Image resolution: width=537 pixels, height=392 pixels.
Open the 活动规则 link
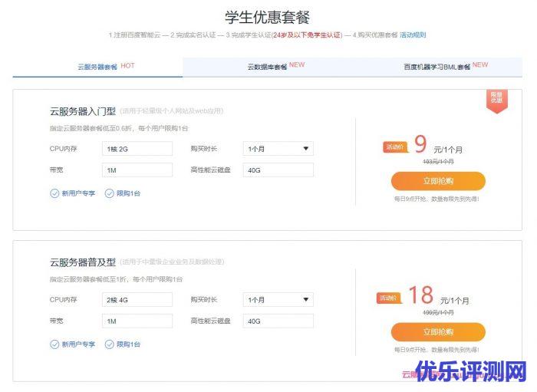[x=413, y=35]
